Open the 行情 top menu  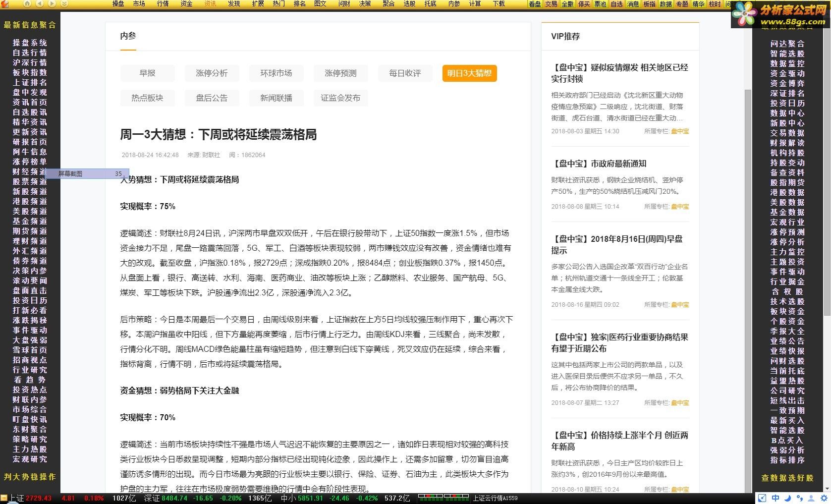click(163, 3)
